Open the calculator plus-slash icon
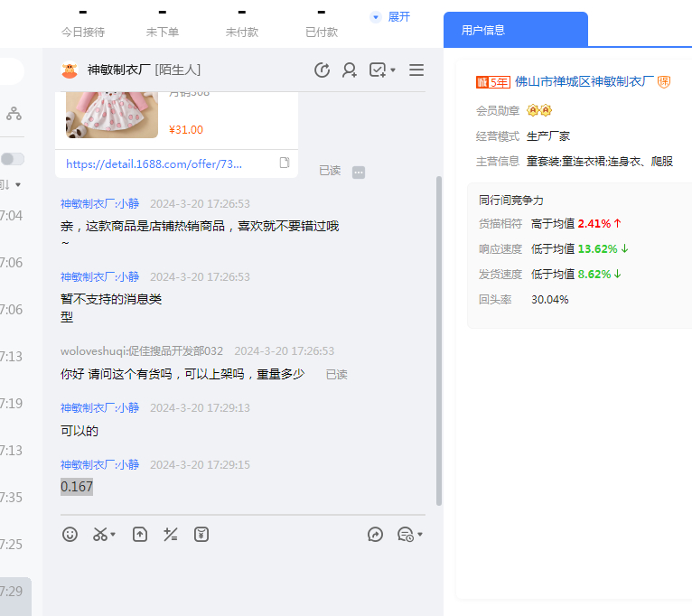The width and height of the screenshot is (692, 616). point(170,535)
